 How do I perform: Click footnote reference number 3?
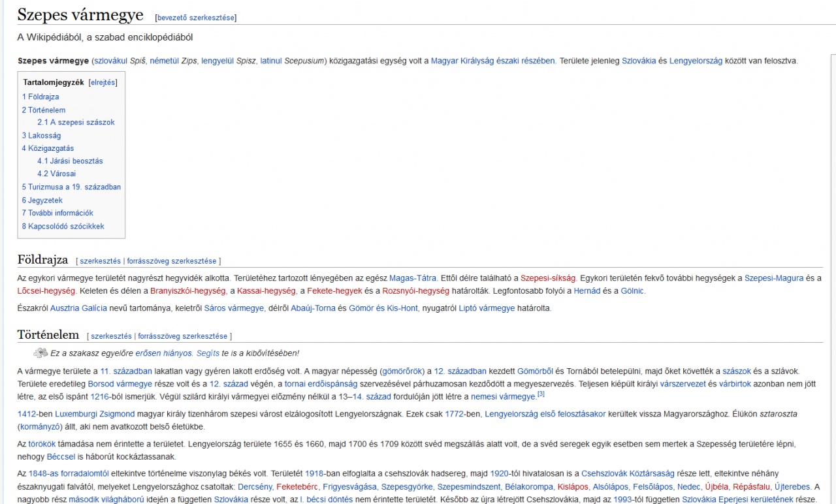[541, 394]
